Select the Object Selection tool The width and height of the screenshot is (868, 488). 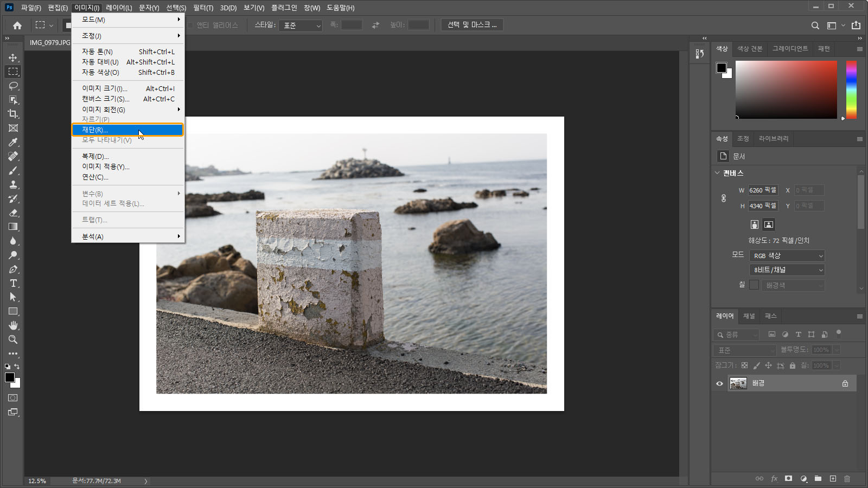[13, 100]
